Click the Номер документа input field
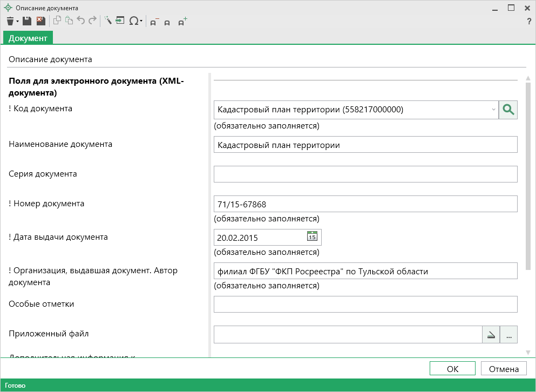This screenshot has width=536, height=392. [365, 204]
